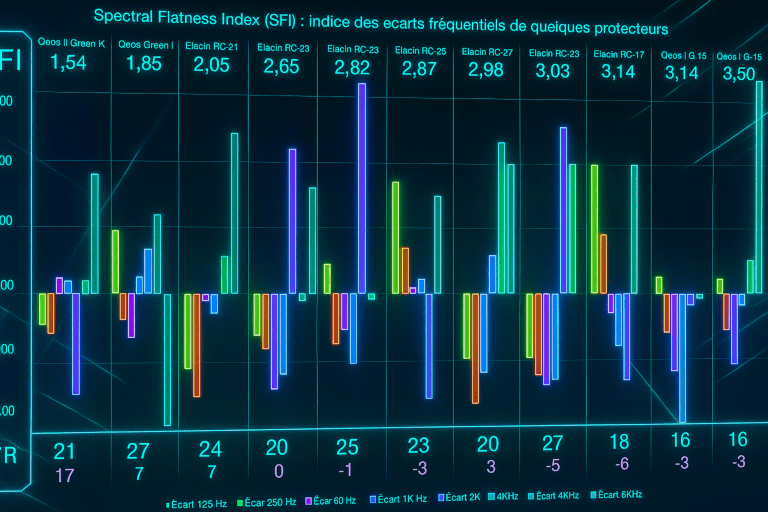This screenshot has width=768, height=512.
Task: Click the tall blue positive bar under 2,65
Action: click(292, 221)
